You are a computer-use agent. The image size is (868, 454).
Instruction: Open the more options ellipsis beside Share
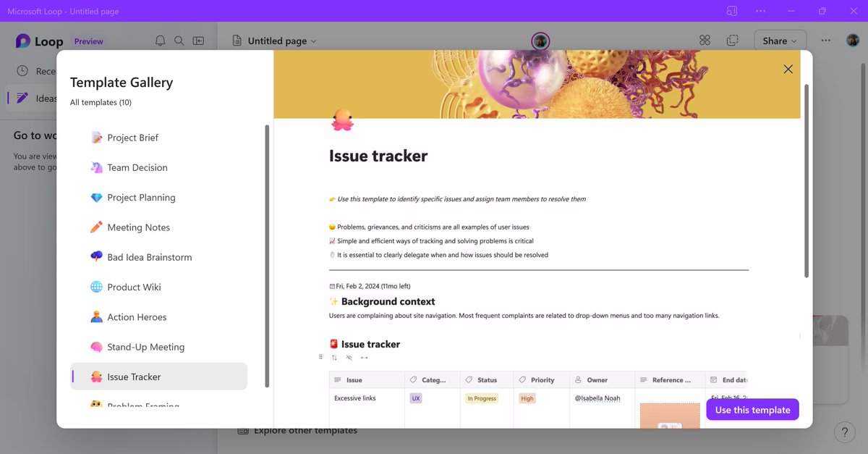coord(826,41)
